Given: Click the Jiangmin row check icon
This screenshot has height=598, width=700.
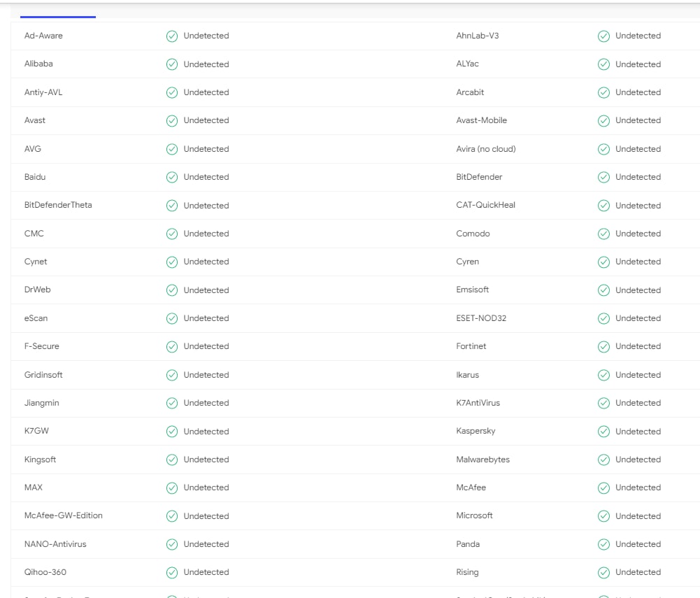Looking at the screenshot, I should [172, 404].
